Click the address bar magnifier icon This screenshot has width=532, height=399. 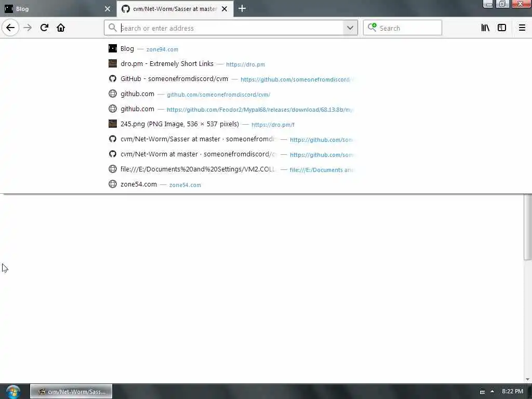(112, 28)
